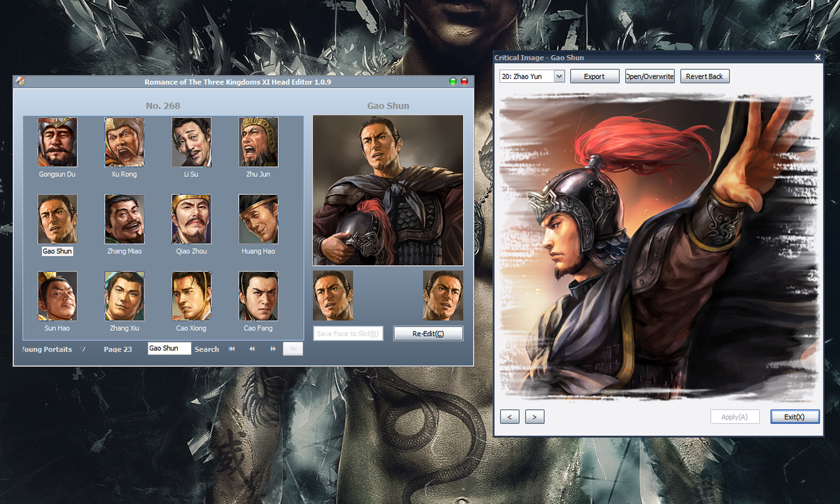The height and width of the screenshot is (504, 840).
Task: Click the Re-Edit(C) button
Action: point(429,333)
